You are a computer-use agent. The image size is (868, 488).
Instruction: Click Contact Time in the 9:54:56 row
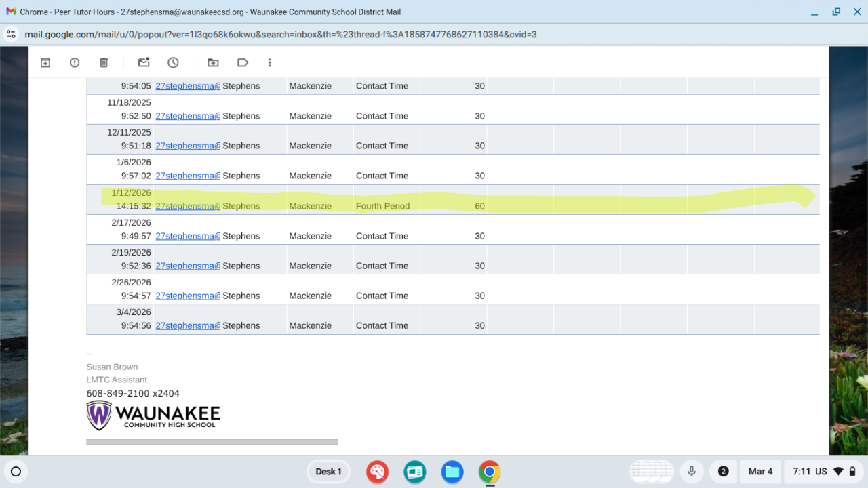[x=382, y=325]
